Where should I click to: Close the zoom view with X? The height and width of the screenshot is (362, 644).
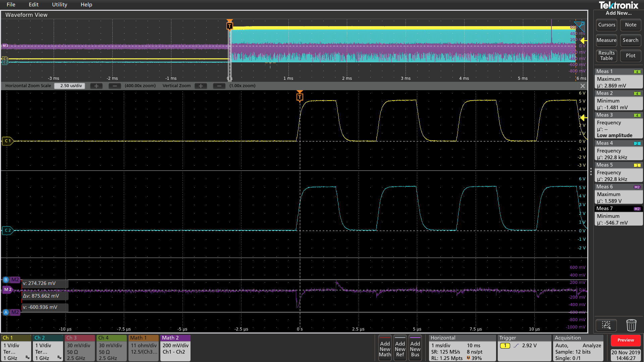point(583,86)
